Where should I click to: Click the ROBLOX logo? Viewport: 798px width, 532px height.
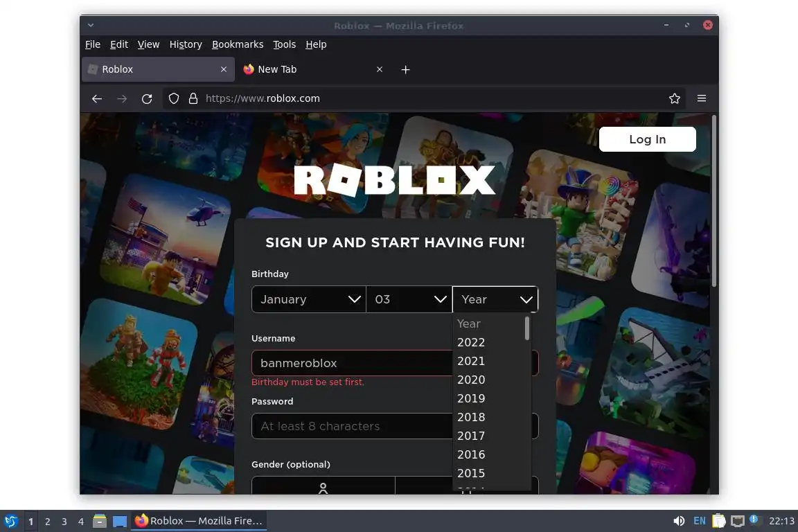tap(394, 180)
